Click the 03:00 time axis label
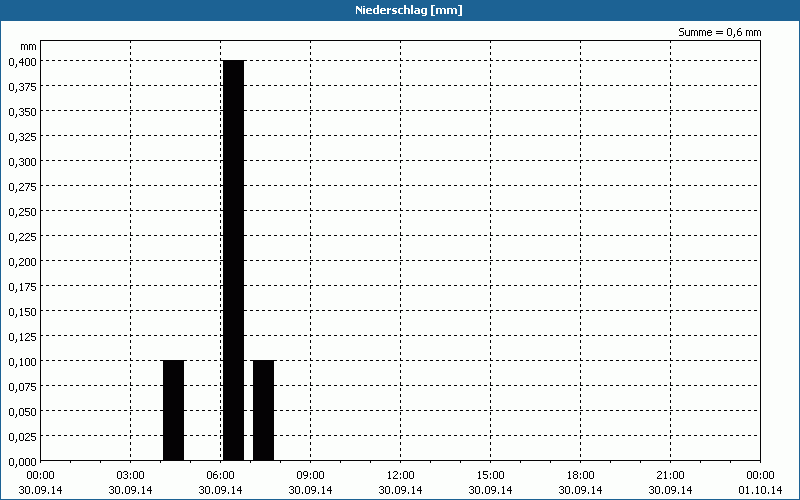Image resolution: width=800 pixels, height=500 pixels. point(131,475)
